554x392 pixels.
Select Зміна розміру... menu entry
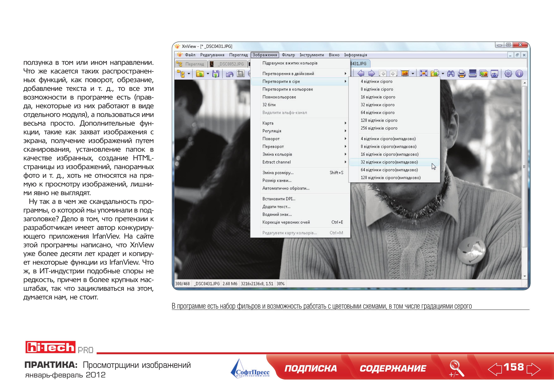301,173
